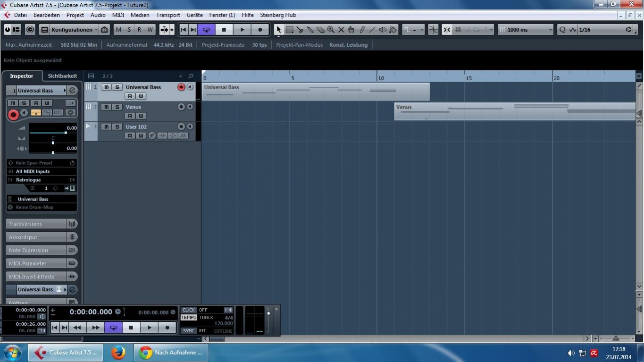Toggle Constrain Delay Compensation clock button
644x362 pixels.
pos(30,30)
